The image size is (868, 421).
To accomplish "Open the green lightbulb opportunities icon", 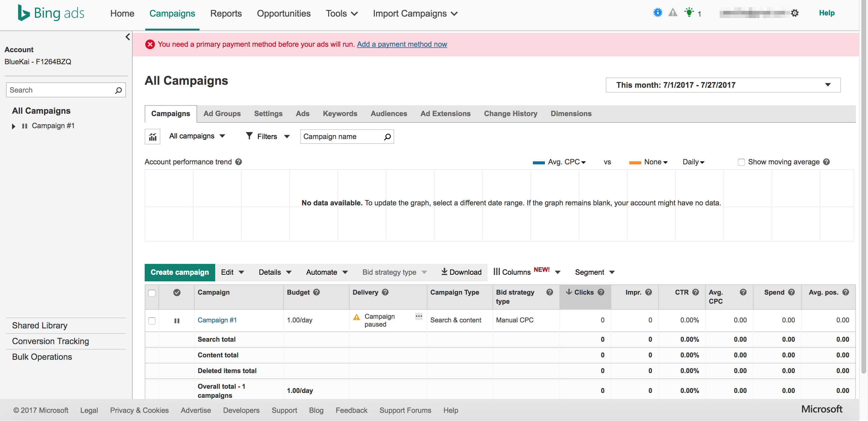I will coord(689,13).
